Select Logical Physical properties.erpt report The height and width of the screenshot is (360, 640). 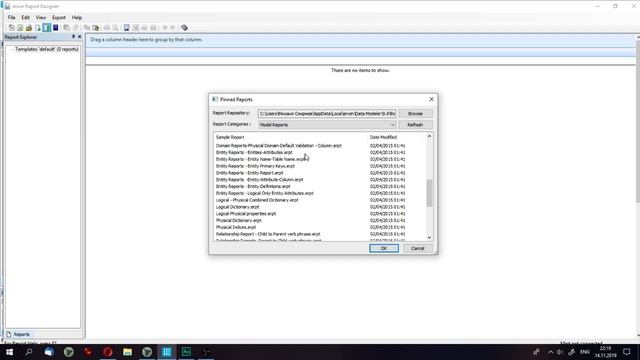click(x=246, y=213)
